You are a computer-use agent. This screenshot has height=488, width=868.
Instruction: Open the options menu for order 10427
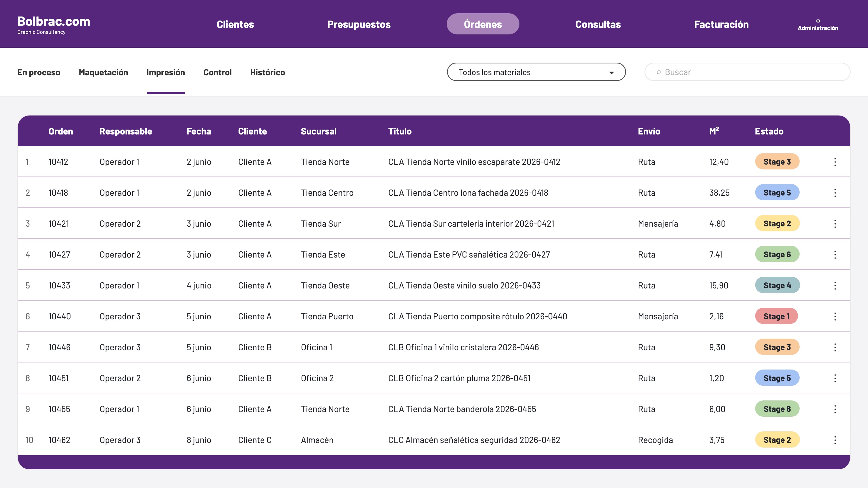[x=835, y=255]
